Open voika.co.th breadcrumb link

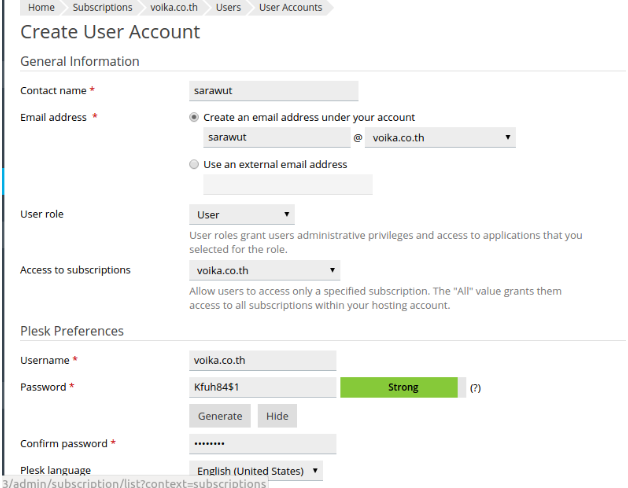pyautogui.click(x=173, y=7)
